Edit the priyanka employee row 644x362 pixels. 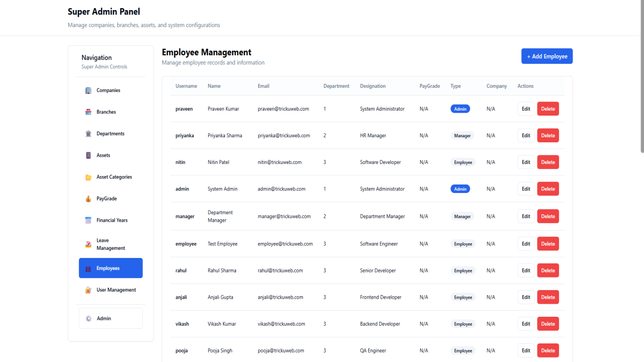(526, 135)
